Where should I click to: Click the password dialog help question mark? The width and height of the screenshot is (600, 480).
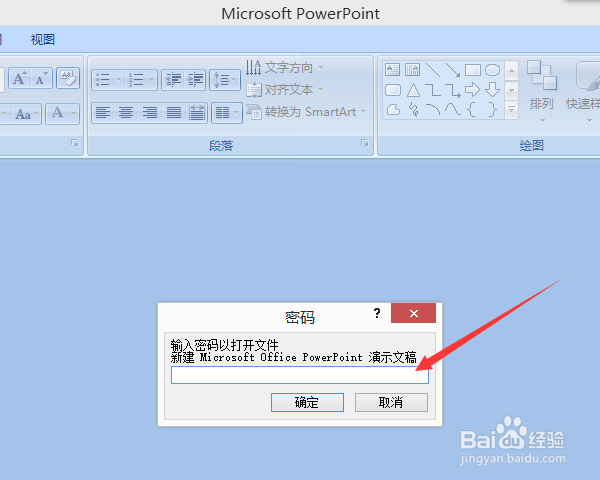[377, 313]
